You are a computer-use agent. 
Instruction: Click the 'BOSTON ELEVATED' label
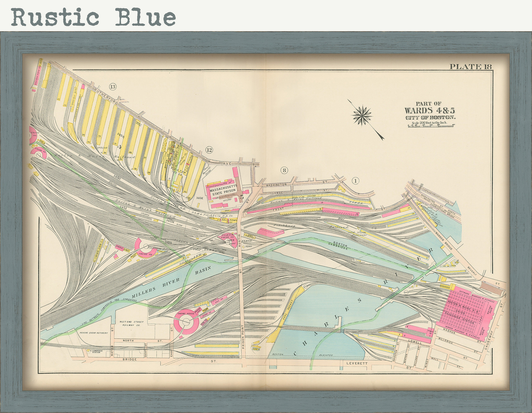click(302, 355)
